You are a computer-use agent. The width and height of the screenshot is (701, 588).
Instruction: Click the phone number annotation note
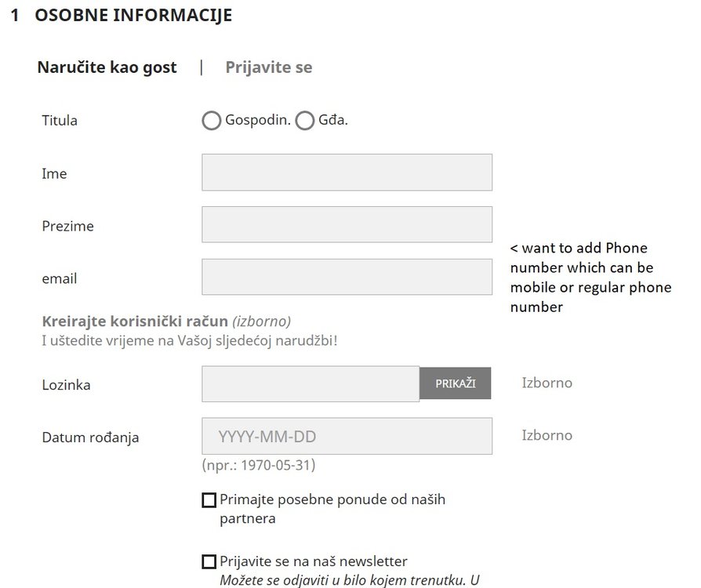point(590,278)
